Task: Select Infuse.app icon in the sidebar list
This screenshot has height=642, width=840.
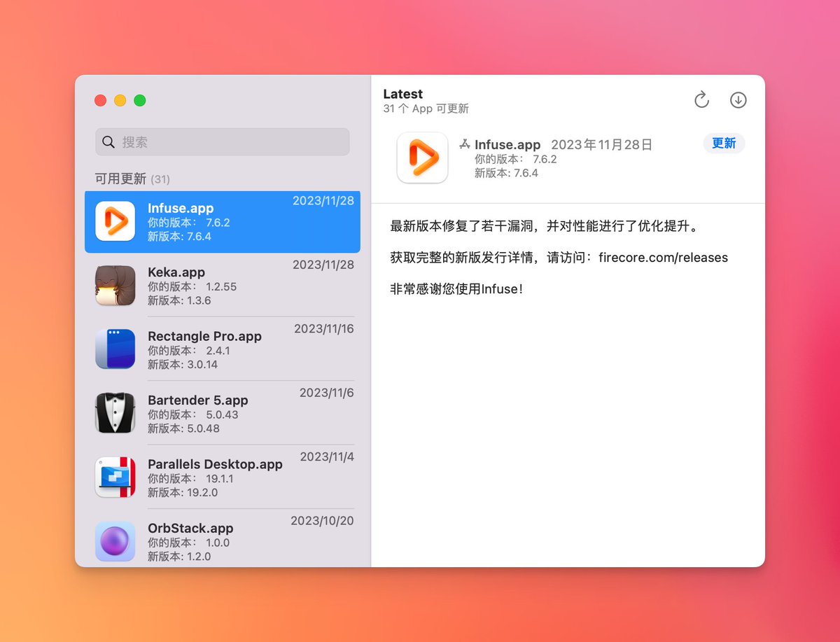Action: (x=115, y=221)
